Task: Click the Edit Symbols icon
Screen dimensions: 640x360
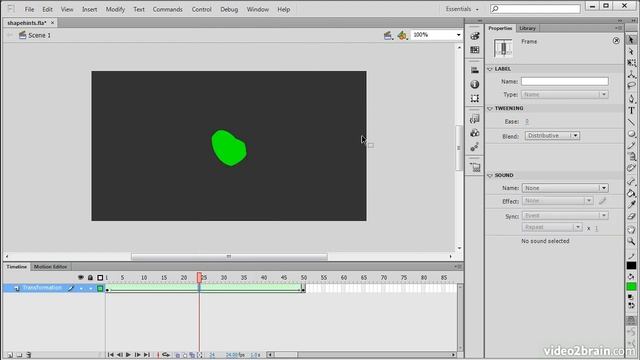Action: tap(402, 36)
